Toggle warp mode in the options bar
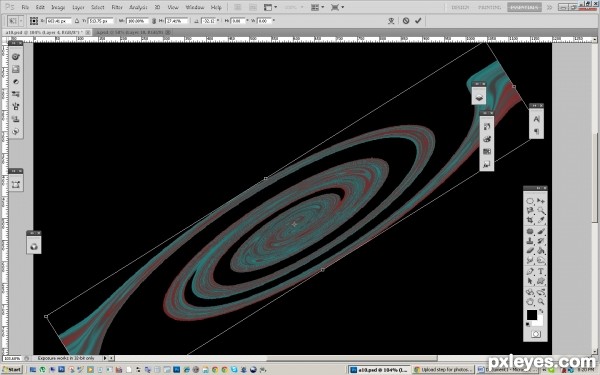Image resolution: width=600 pixels, height=375 pixels. tap(391, 21)
